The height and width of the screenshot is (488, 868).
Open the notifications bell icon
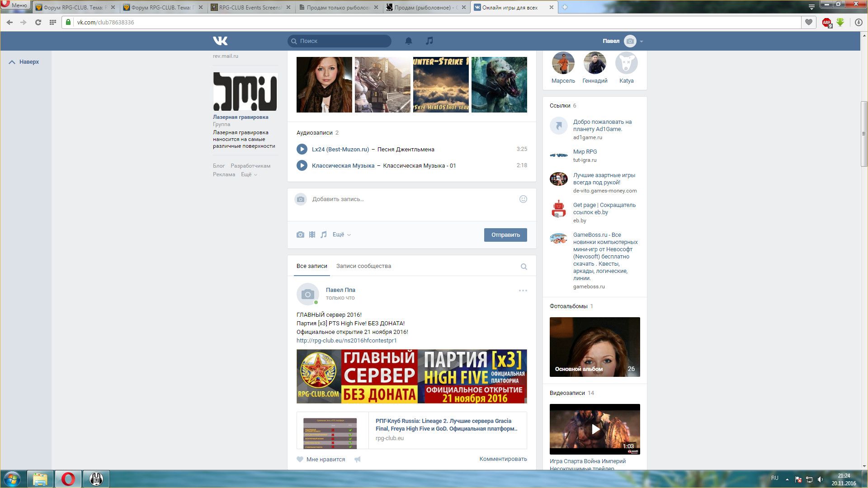pyautogui.click(x=408, y=41)
